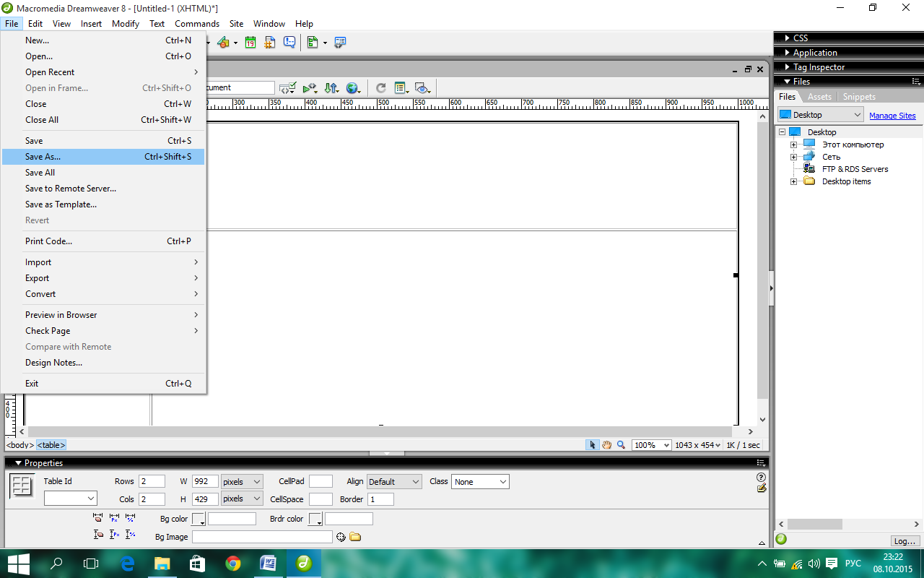Select the Hand tool in status bar
This screenshot has height=578, width=924.
pos(607,445)
